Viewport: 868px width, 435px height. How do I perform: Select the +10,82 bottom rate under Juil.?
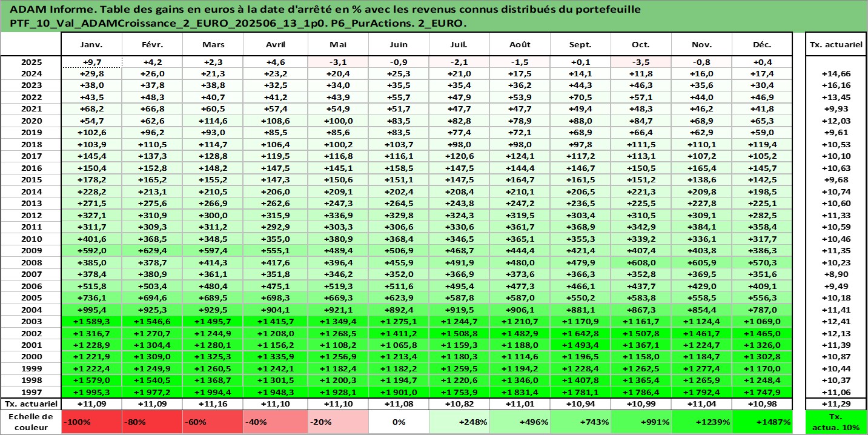(459, 403)
